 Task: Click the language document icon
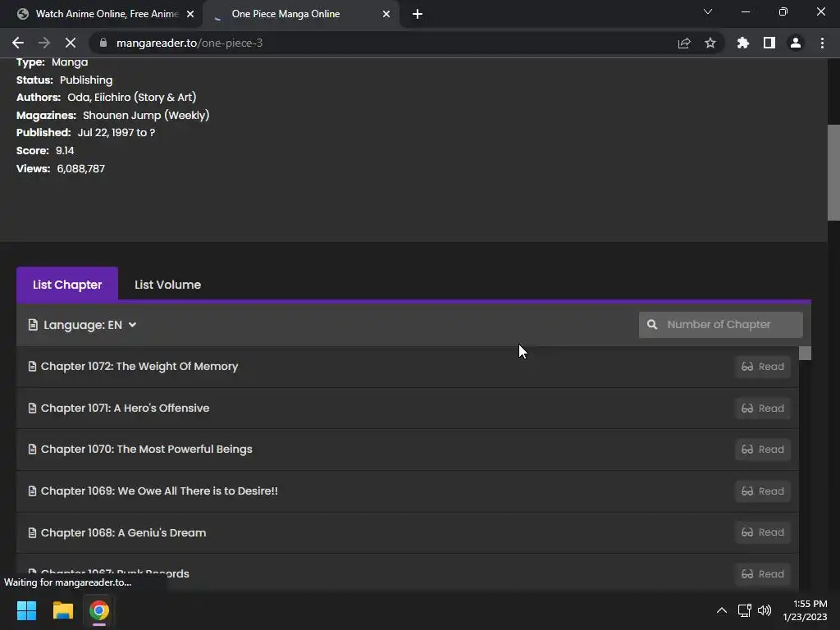33,325
